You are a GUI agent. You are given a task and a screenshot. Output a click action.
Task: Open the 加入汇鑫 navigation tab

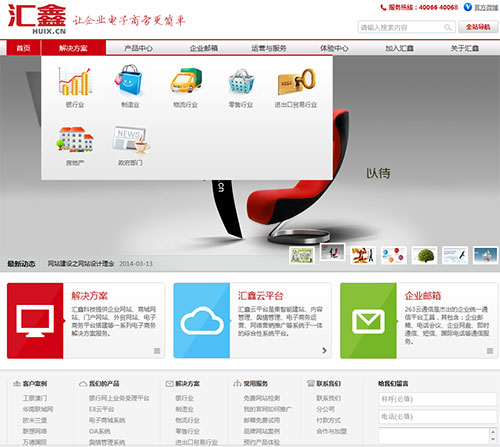(399, 48)
